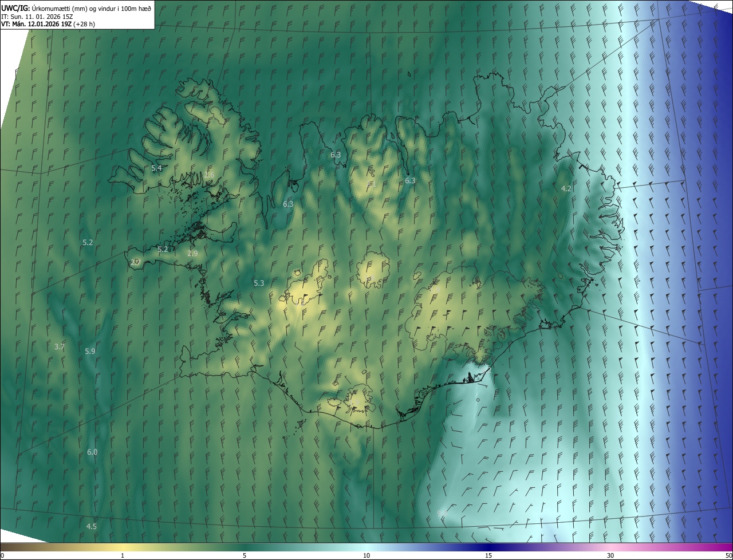Image resolution: width=733 pixels, height=560 pixels.
Task: Select the VT: Mán. 12.01.2026 19Z line
Action: tap(48, 24)
